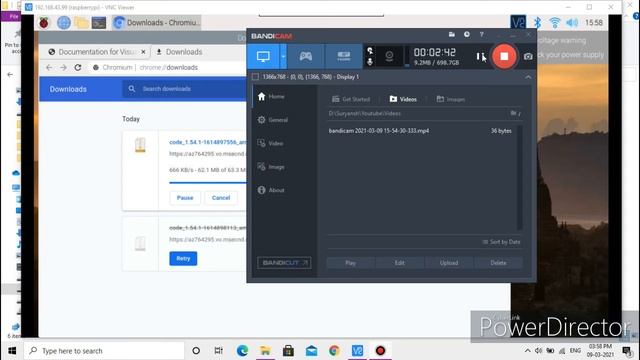Click the Search downloads field
This screenshot has height=360, width=640.
[x=184, y=89]
